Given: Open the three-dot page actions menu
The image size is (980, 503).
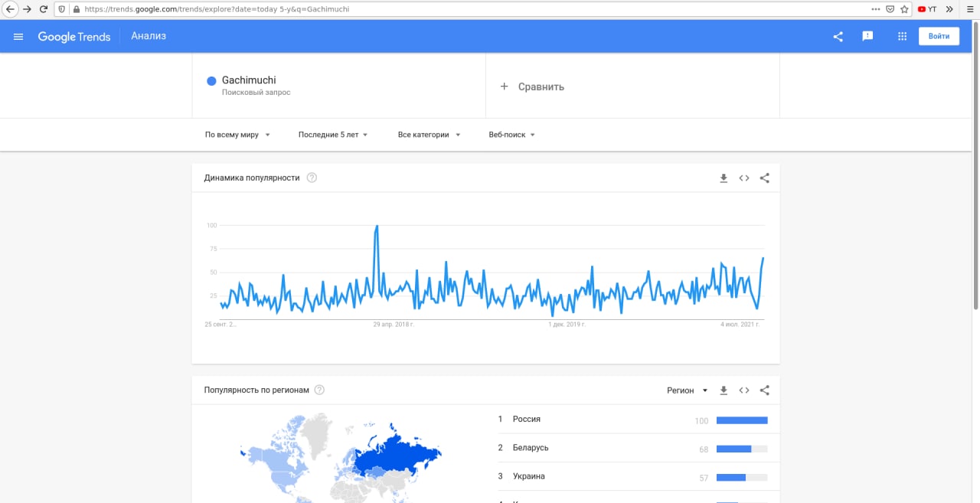Looking at the screenshot, I should (876, 9).
